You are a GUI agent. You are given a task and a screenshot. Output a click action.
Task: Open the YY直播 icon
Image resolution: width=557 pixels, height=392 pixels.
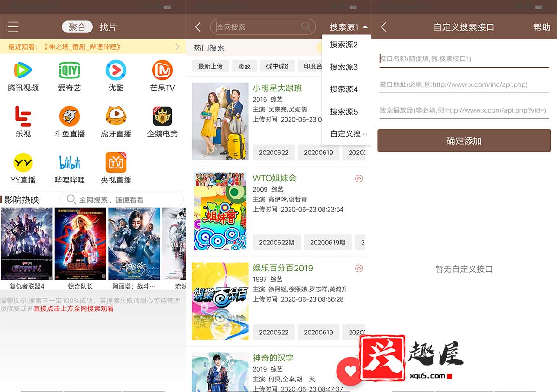(23, 162)
